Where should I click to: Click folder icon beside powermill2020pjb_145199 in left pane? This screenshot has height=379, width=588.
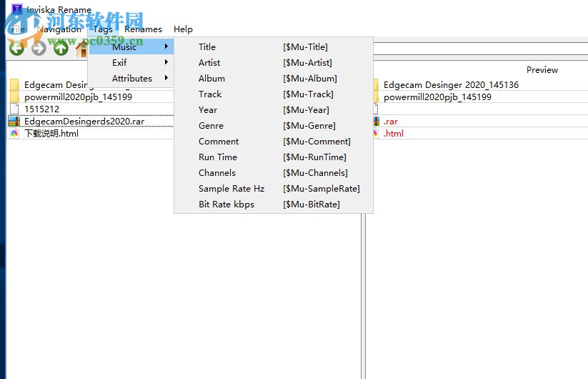pos(14,97)
